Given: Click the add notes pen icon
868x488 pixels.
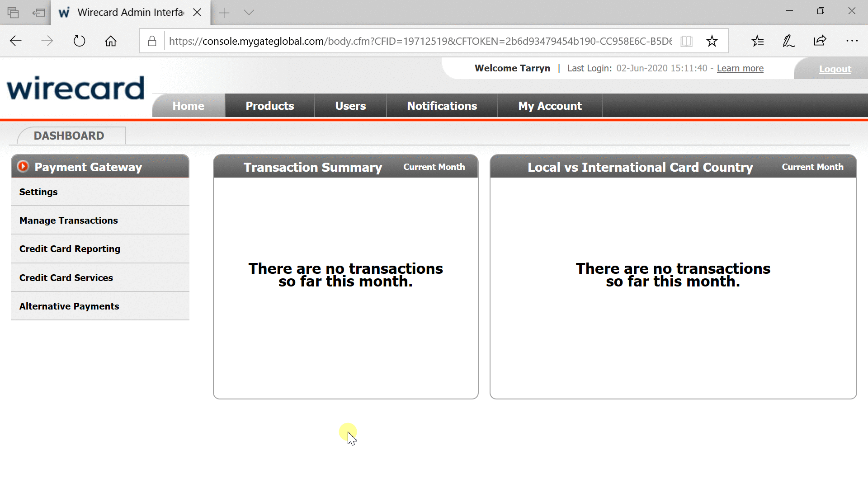Looking at the screenshot, I should coord(788,41).
